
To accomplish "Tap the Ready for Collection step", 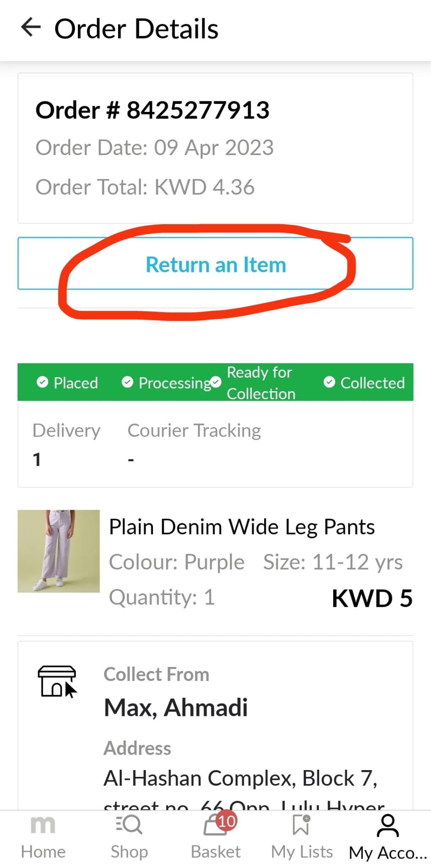I will (x=260, y=383).
